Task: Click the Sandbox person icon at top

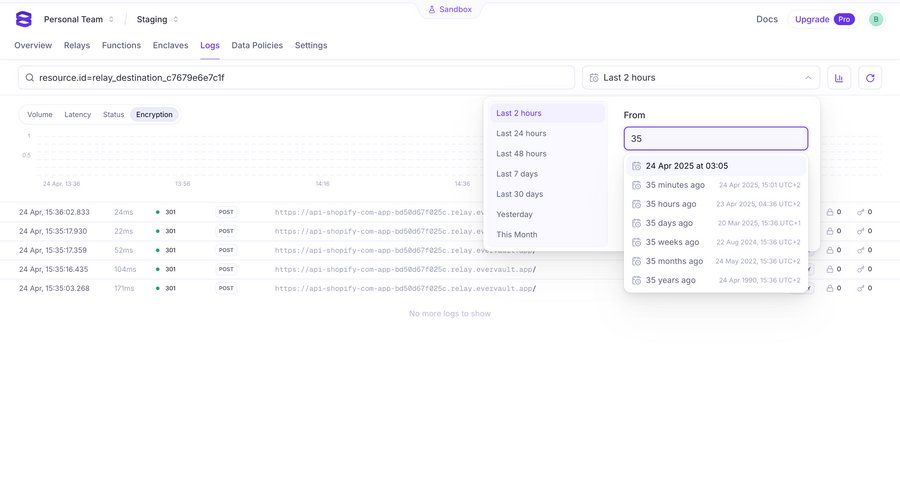Action: point(432,9)
